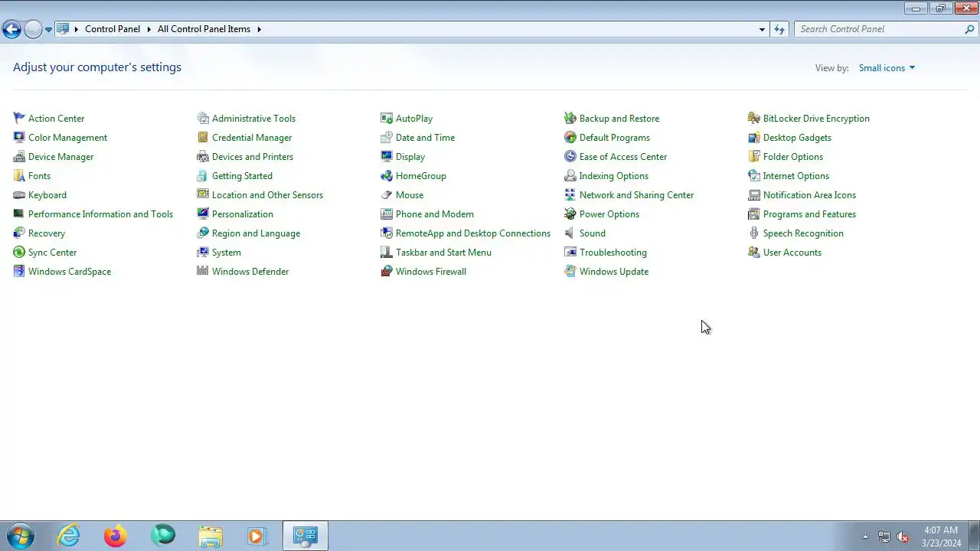Viewport: 980px width, 551px height.
Task: Open the Getting Started link
Action: [x=242, y=176]
